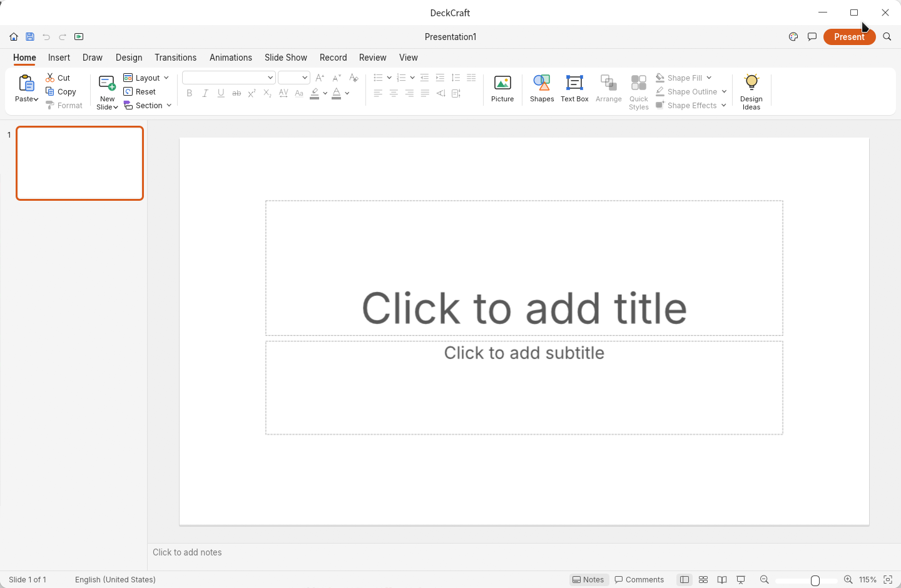Click the Cut scissors command
Viewport: 901px width, 588px height.
click(x=58, y=78)
